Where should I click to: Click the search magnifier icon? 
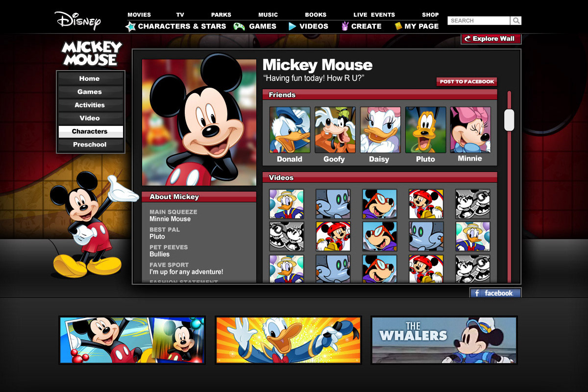(516, 21)
